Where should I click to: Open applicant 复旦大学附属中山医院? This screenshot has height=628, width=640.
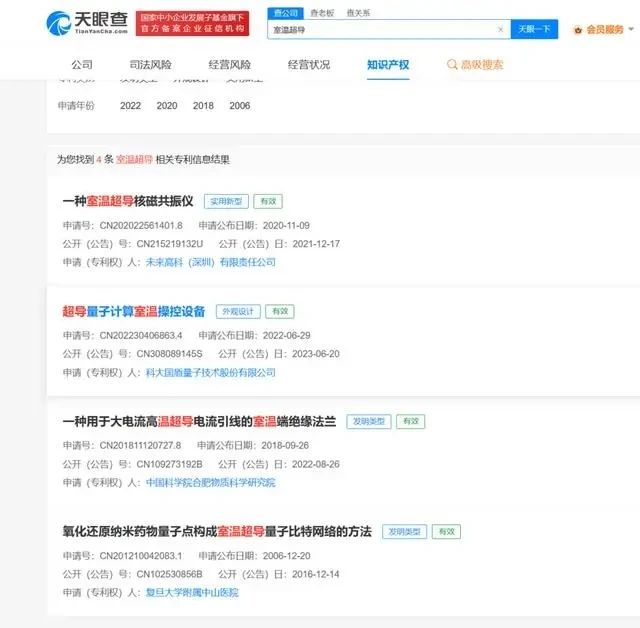[x=192, y=592]
